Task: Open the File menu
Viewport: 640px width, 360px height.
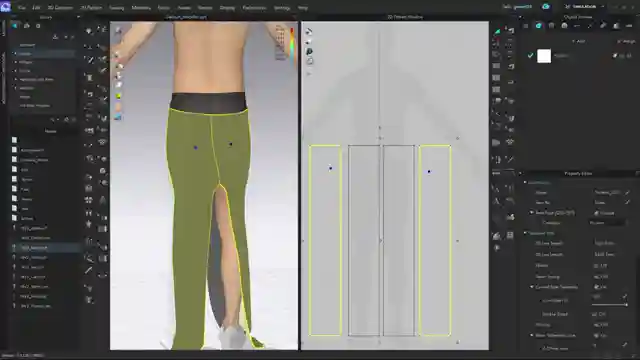Action: [22, 7]
